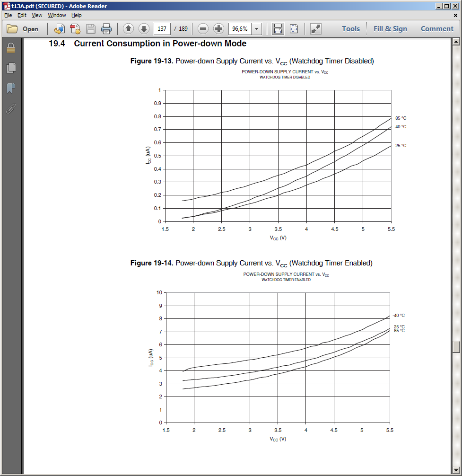
Task: Click the Zoom in plus button
Action: (218, 29)
